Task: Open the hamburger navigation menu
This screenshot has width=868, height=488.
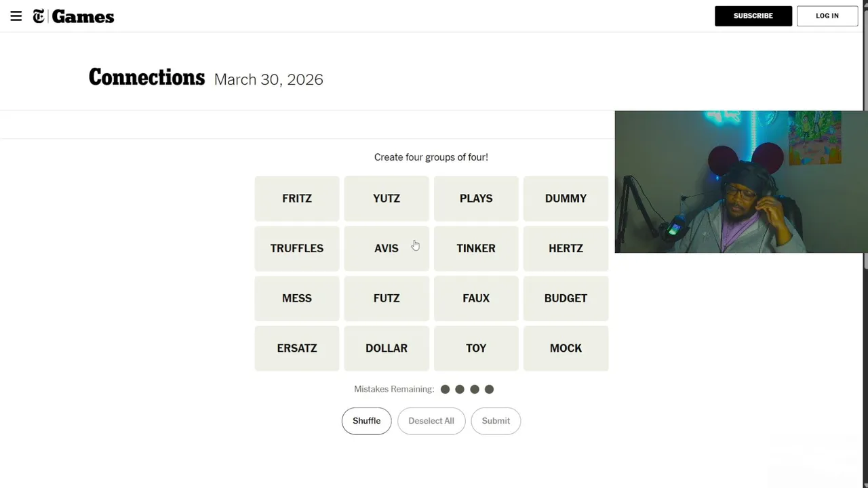Action: 16,16
